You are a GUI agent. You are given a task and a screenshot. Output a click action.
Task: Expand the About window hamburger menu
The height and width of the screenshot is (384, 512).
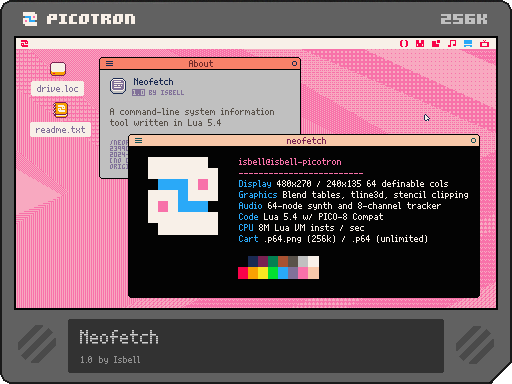point(109,63)
